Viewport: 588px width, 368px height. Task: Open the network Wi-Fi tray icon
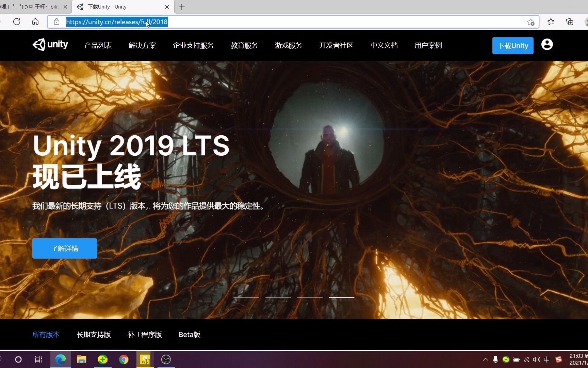click(526, 359)
